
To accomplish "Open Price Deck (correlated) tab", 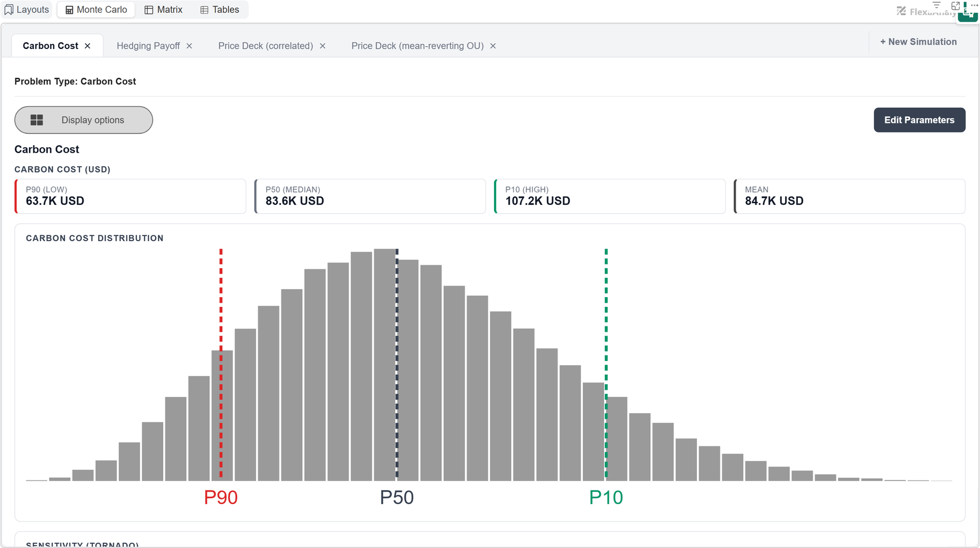I will (x=266, y=46).
